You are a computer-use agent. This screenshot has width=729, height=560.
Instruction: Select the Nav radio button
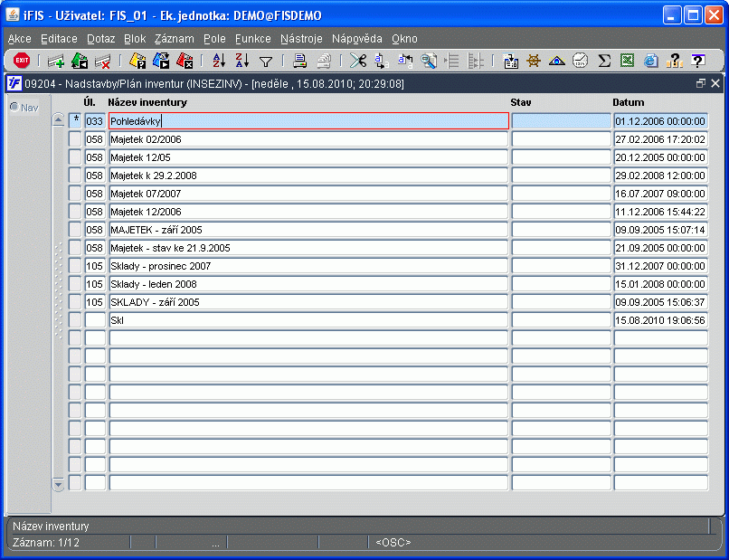pyautogui.click(x=14, y=108)
